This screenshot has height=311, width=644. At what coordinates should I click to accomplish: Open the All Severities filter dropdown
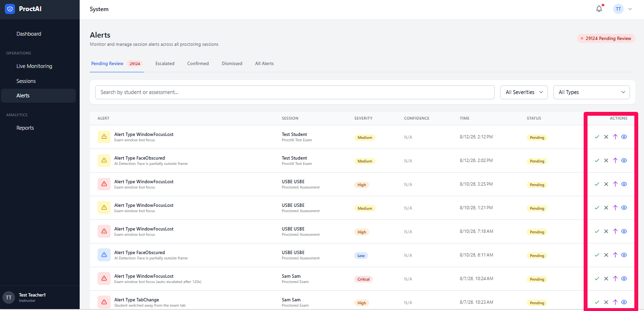click(524, 92)
